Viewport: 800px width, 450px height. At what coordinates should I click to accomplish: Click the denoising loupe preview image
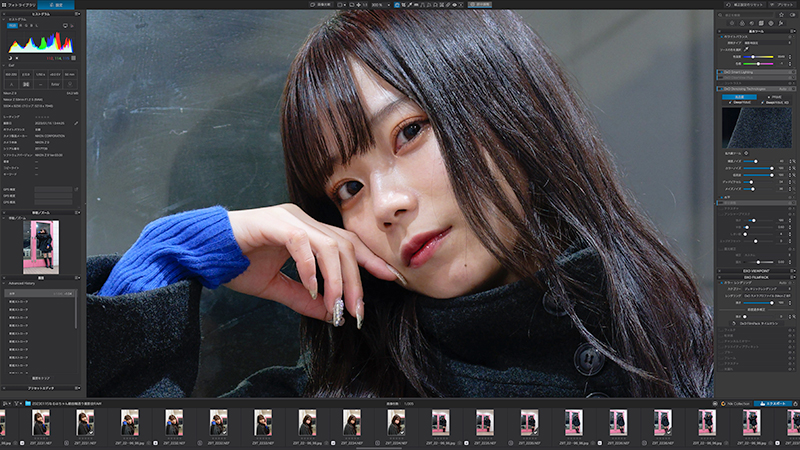pos(757,128)
